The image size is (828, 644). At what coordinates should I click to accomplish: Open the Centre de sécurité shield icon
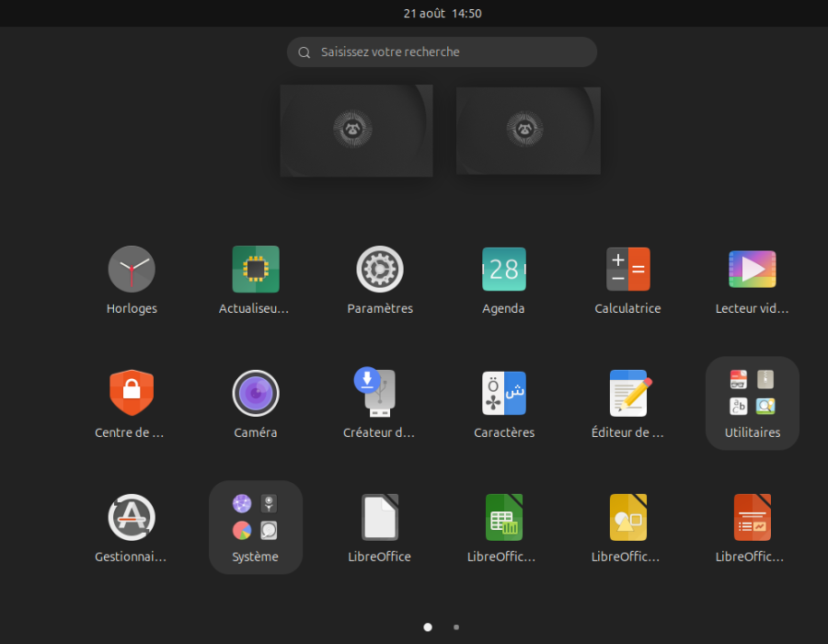click(132, 393)
